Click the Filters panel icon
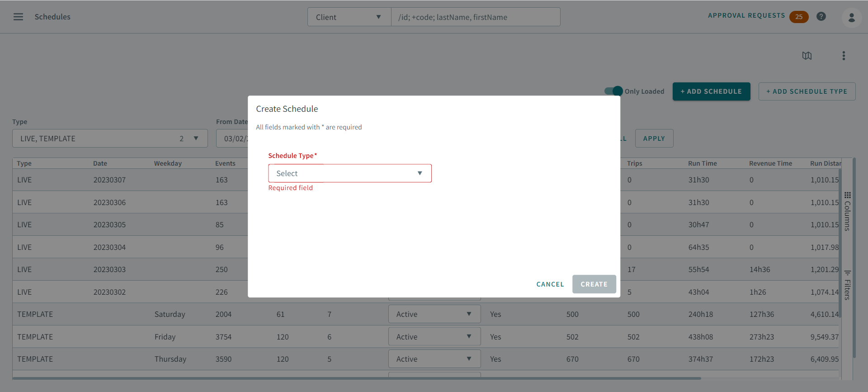Image resolution: width=868 pixels, height=392 pixels. pos(848,273)
